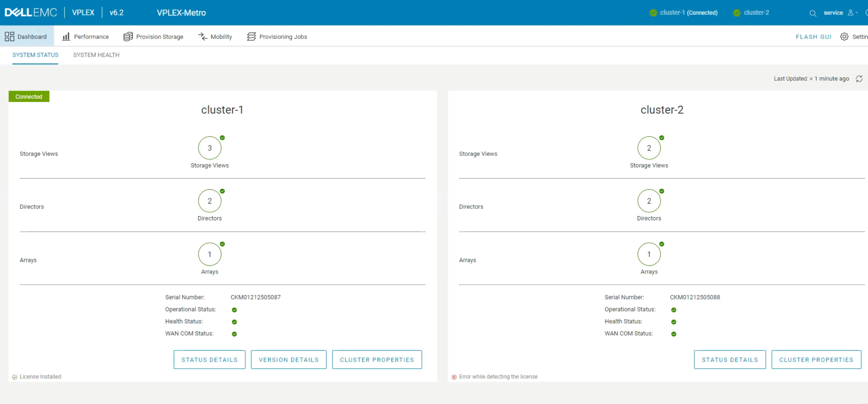
Task: Select cluster-2 in the header bar
Action: (x=756, y=13)
